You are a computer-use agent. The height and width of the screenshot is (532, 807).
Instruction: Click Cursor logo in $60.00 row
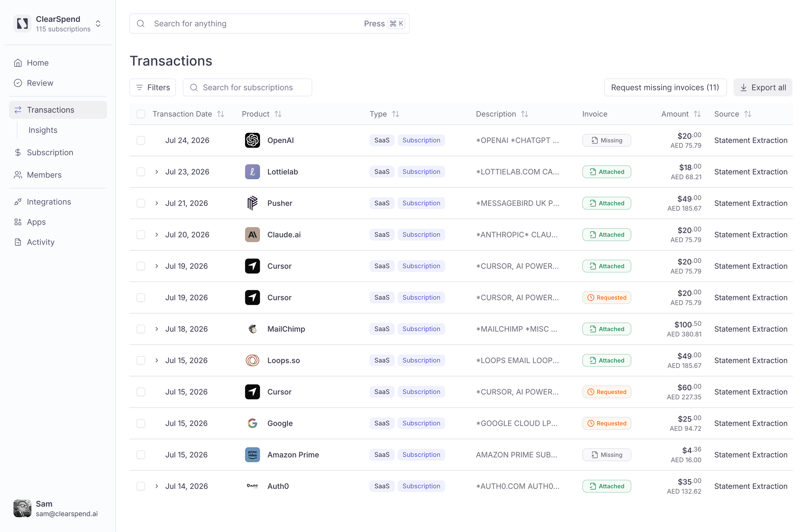pos(252,392)
